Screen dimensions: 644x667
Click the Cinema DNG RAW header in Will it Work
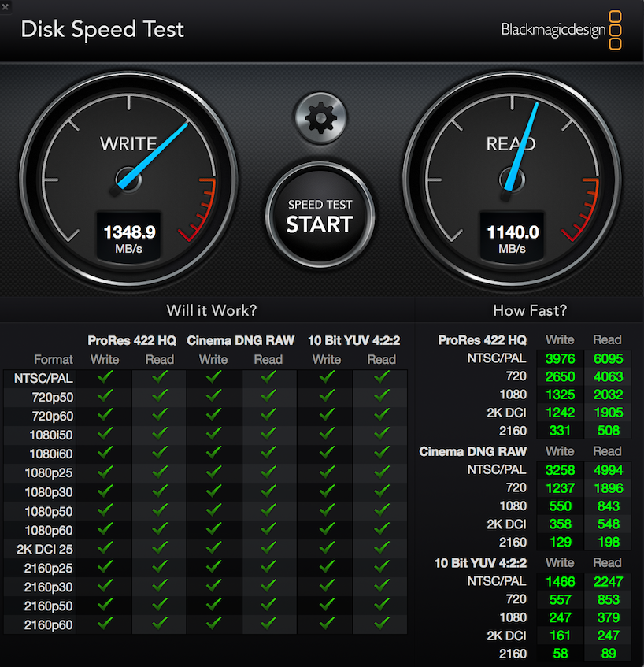point(241,340)
